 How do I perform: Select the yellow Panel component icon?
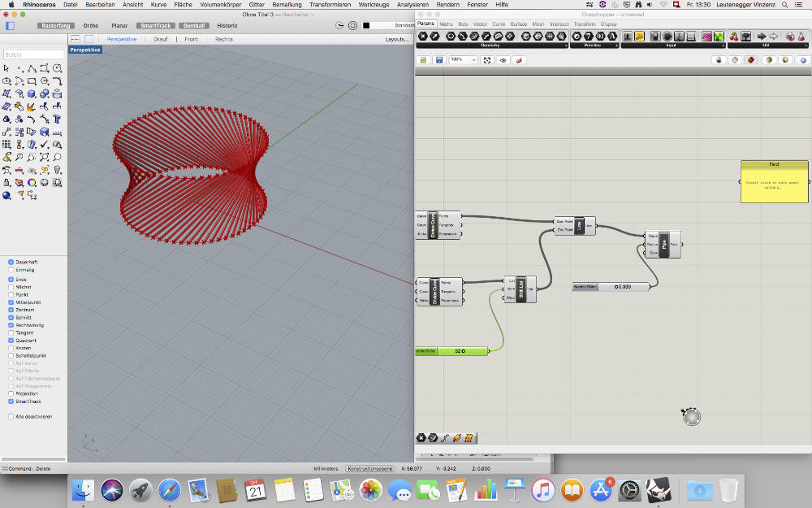click(x=640, y=37)
